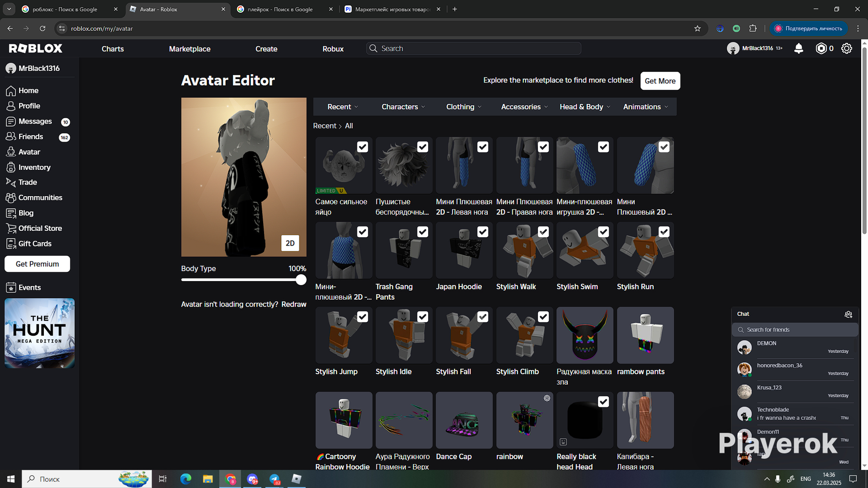Select the Радужная маска зла thumbnail
Image resolution: width=868 pixels, height=488 pixels.
(585, 335)
